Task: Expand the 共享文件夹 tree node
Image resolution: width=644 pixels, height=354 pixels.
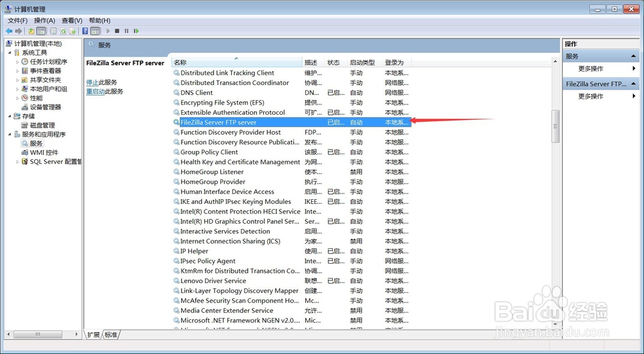Action: tap(17, 80)
